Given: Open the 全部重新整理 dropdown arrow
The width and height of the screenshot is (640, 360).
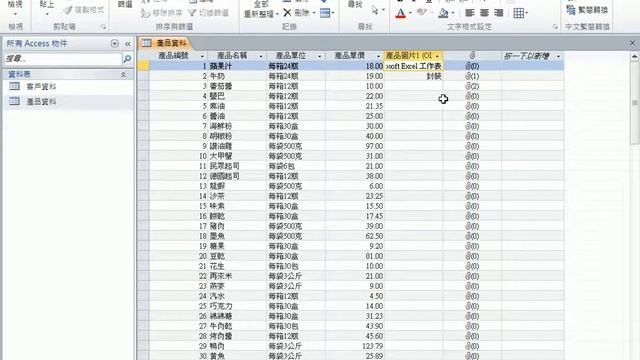Looking at the screenshot, I should point(277,14).
